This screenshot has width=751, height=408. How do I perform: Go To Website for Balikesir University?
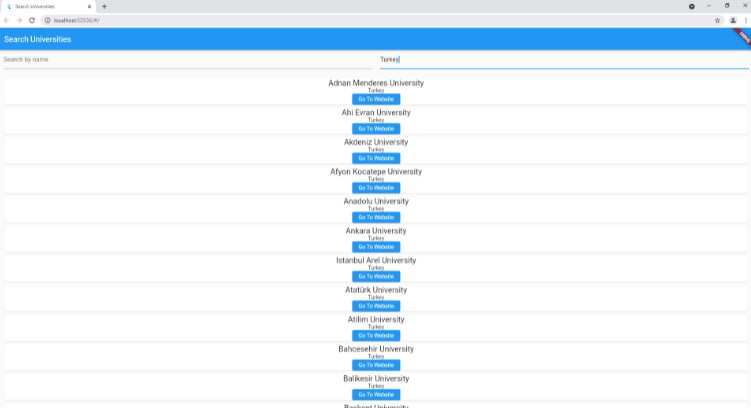(376, 395)
